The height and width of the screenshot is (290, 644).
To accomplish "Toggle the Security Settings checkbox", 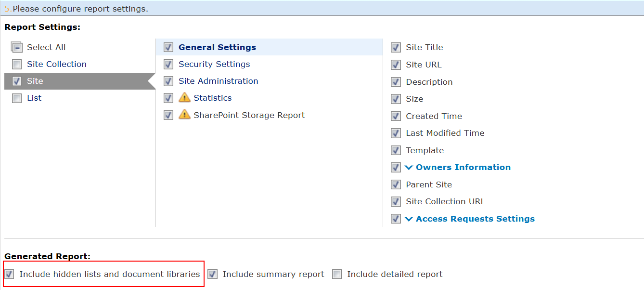I will [x=168, y=64].
